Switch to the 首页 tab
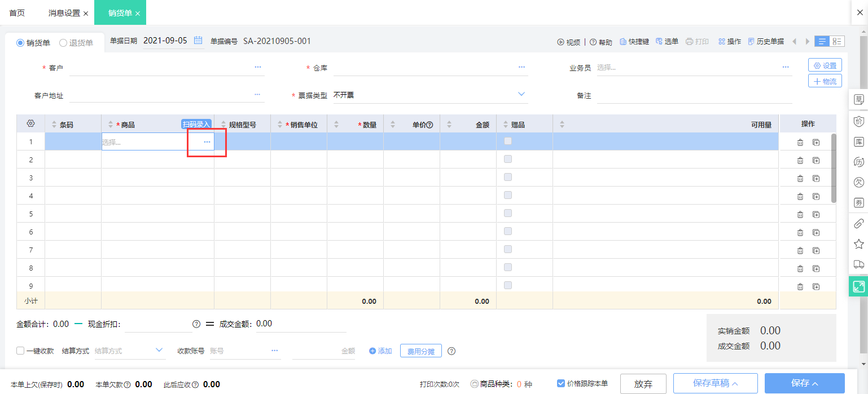 click(x=17, y=12)
